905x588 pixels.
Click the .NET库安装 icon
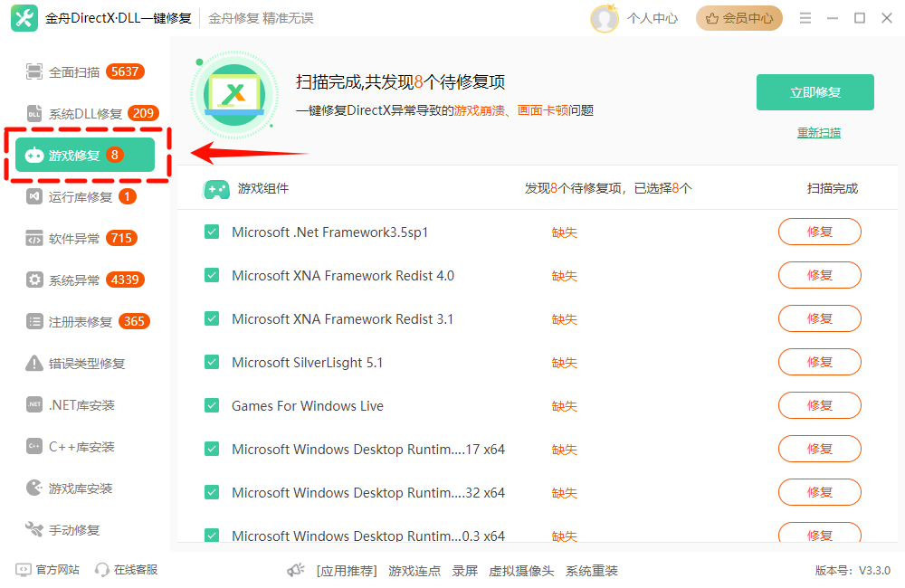pos(34,404)
